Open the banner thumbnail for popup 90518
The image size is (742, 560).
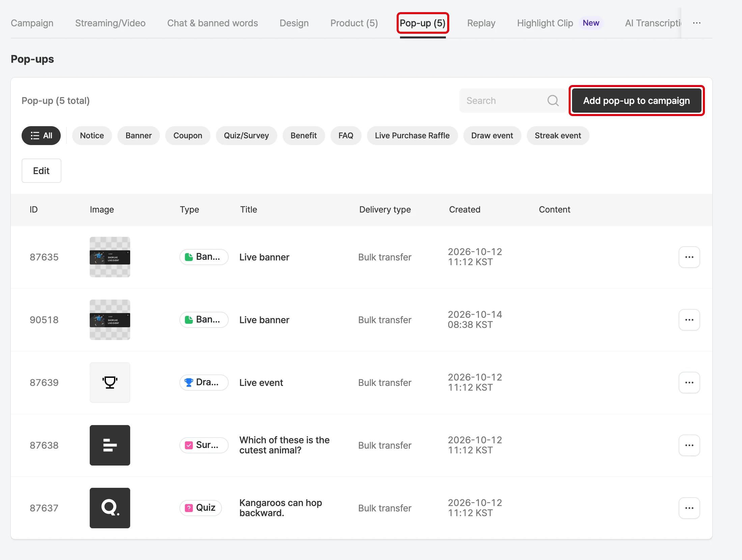(110, 320)
